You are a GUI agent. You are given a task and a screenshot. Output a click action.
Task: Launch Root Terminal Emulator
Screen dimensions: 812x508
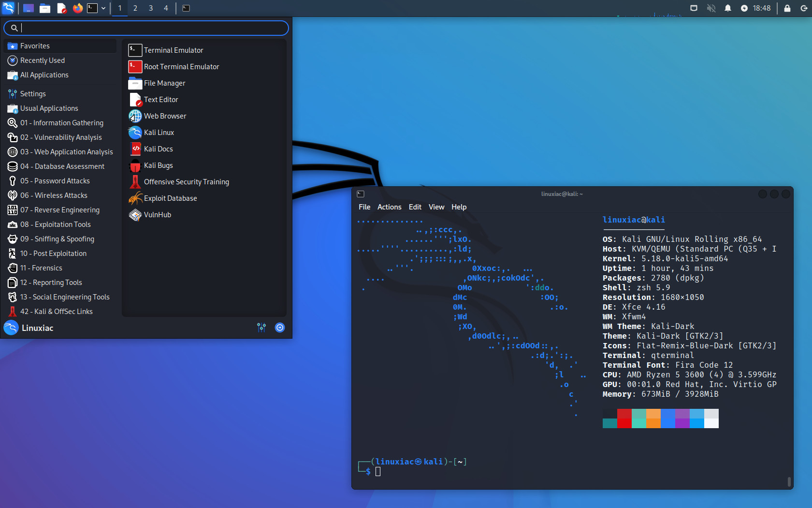pos(204,67)
